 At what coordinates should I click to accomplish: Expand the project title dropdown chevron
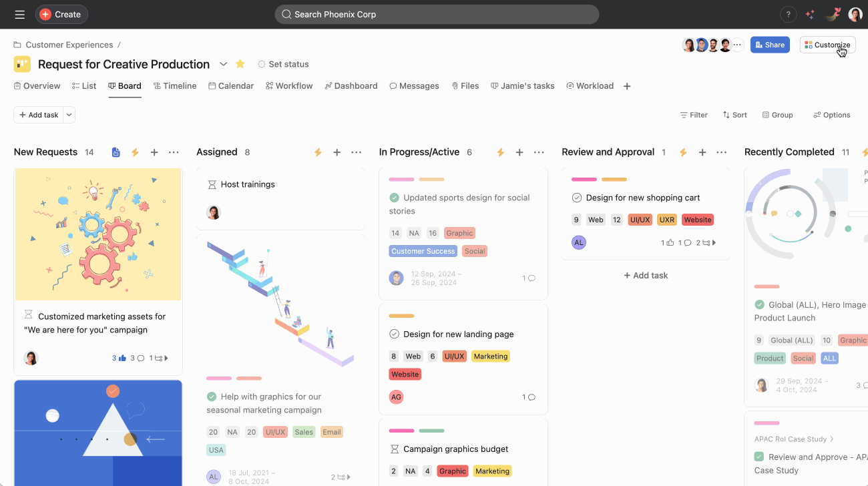(x=224, y=64)
